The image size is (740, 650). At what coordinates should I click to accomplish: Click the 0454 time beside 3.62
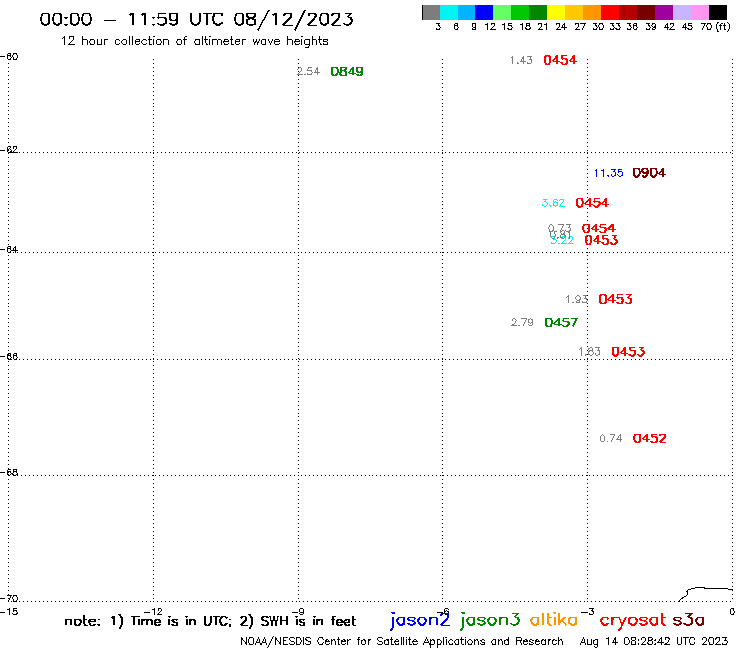pyautogui.click(x=592, y=203)
